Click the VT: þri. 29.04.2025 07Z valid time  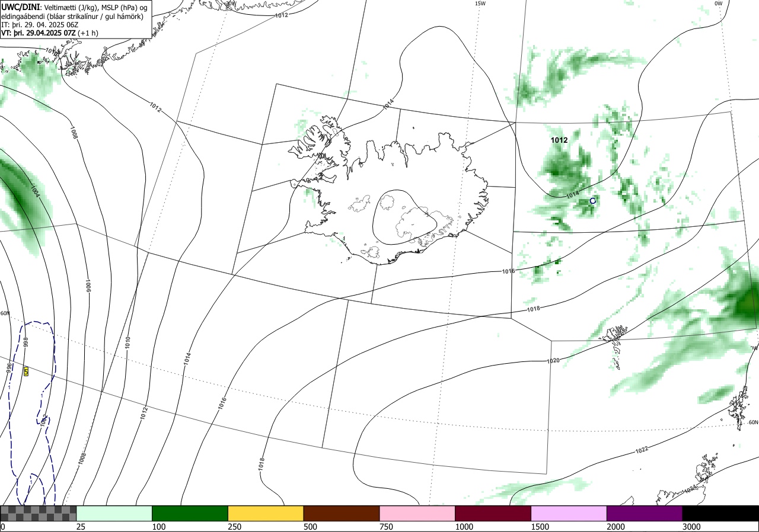[x=38, y=34]
